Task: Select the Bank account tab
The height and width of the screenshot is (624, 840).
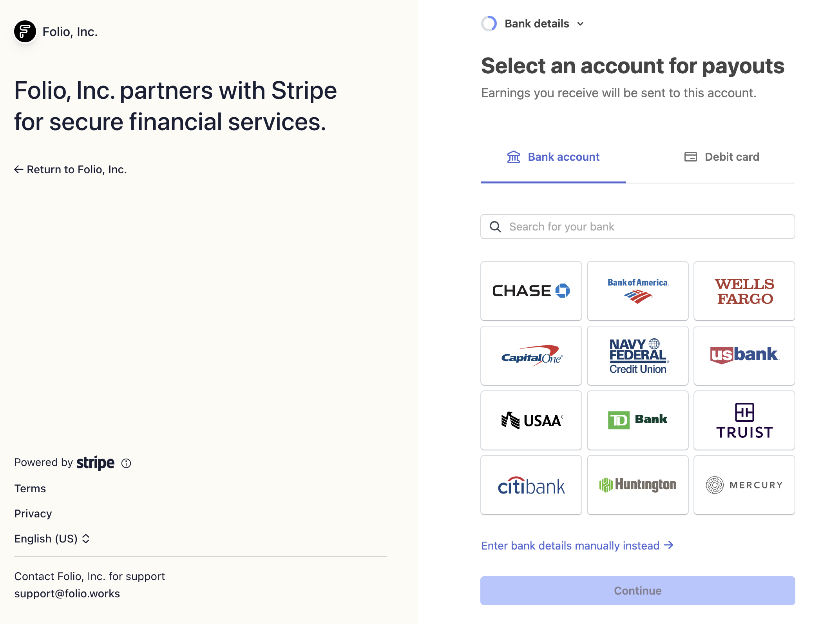Action: pyautogui.click(x=553, y=157)
